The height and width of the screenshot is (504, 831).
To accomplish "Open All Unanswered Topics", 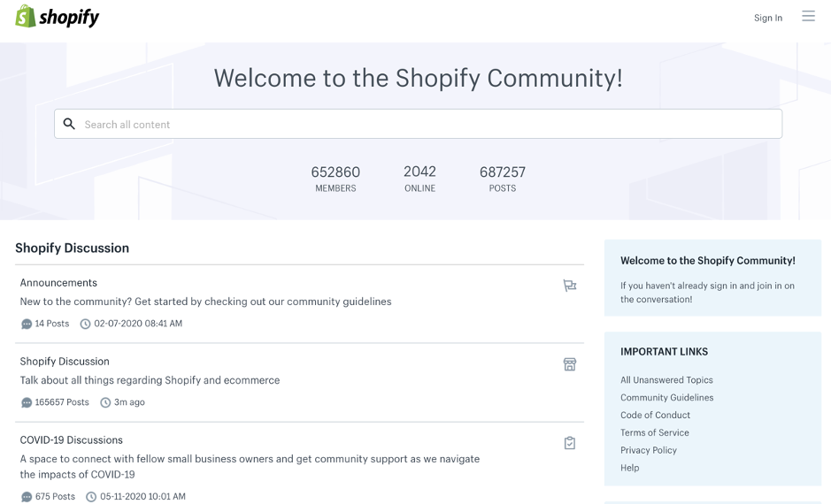I will pyautogui.click(x=666, y=379).
